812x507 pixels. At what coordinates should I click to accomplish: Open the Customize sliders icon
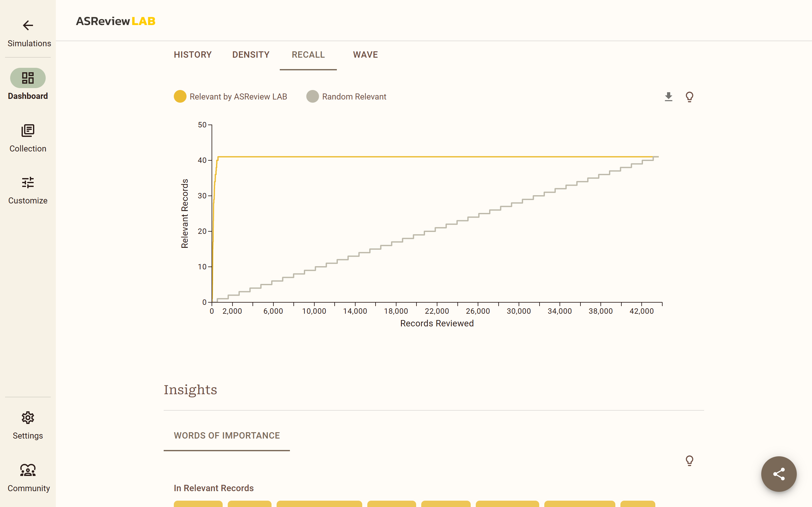point(28,183)
